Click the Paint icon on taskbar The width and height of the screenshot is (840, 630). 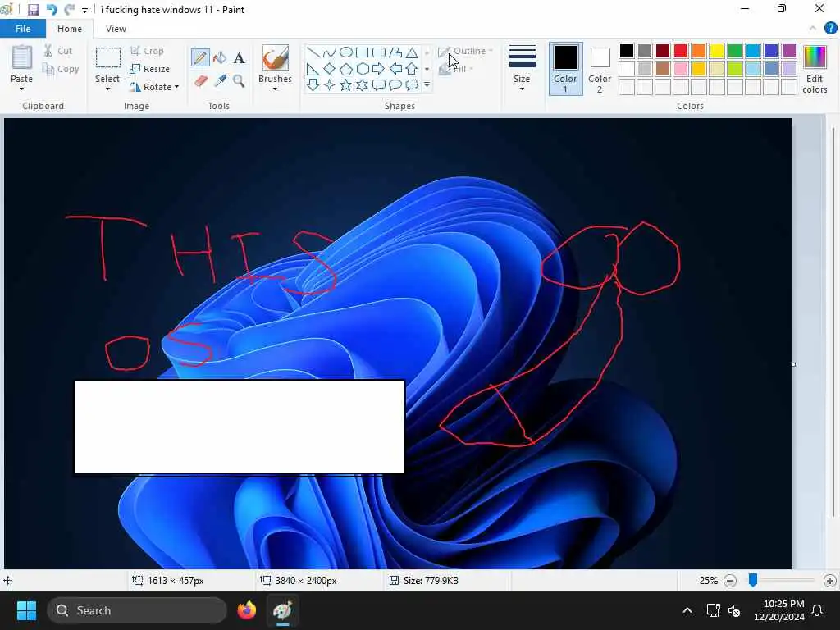coord(282,610)
